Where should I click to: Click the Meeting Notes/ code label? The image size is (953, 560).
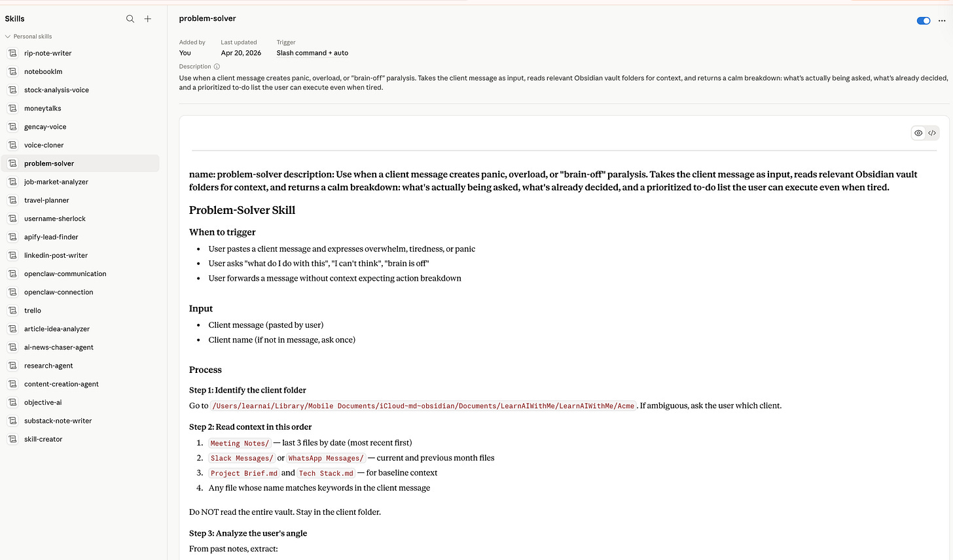(240, 443)
